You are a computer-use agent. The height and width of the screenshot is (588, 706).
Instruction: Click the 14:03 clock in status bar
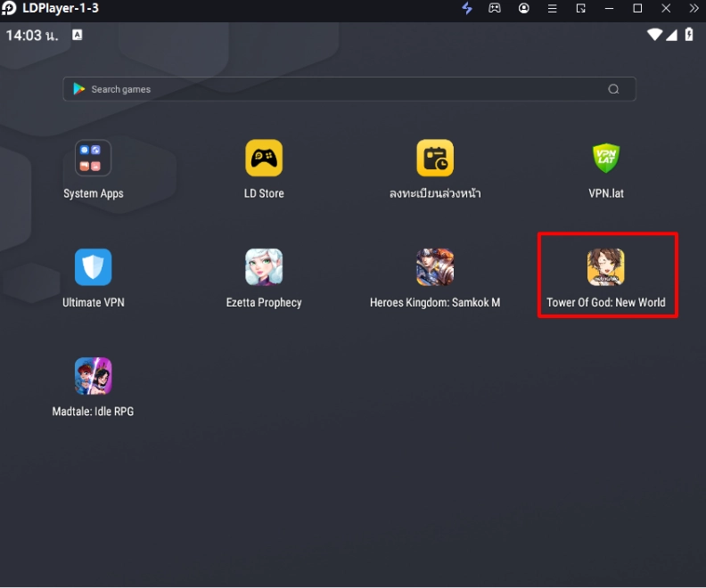click(x=32, y=35)
